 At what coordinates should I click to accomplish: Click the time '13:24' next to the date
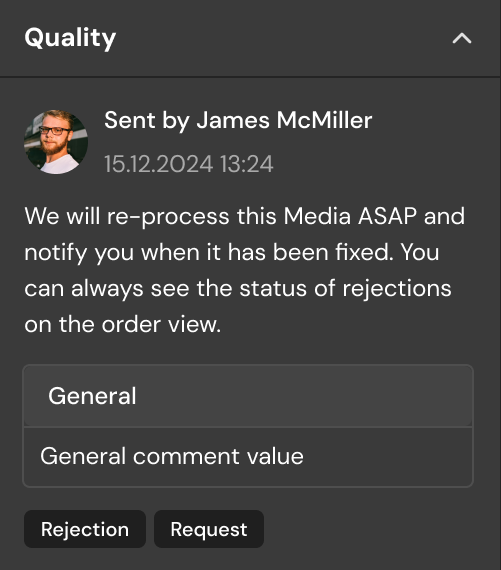point(247,164)
